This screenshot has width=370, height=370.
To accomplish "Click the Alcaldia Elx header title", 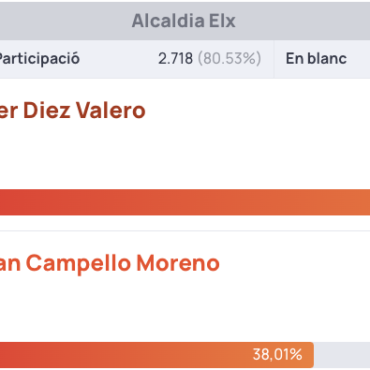I will (184, 21).
